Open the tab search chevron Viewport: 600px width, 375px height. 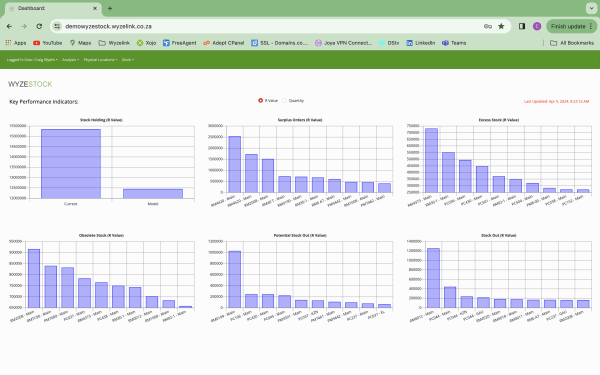click(591, 8)
